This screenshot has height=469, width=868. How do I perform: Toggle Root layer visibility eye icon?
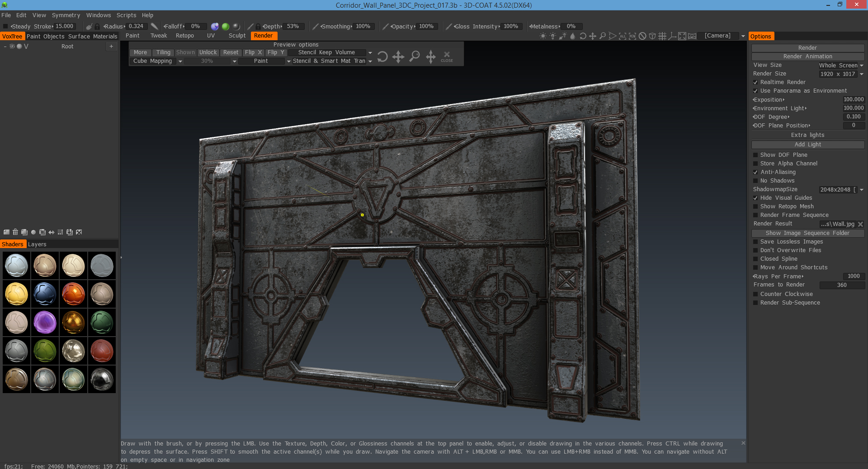[x=12, y=47]
